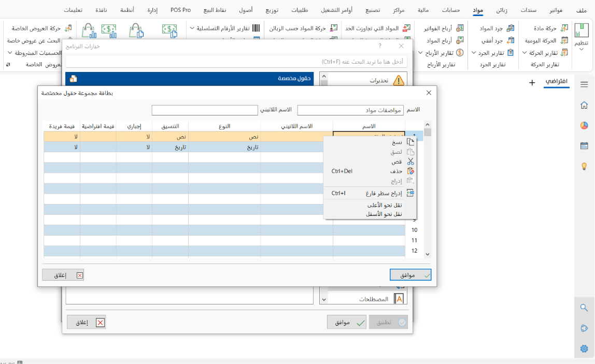595x364 pixels.
Task: Click the grid scrollbar down arrow
Action: coord(427,254)
